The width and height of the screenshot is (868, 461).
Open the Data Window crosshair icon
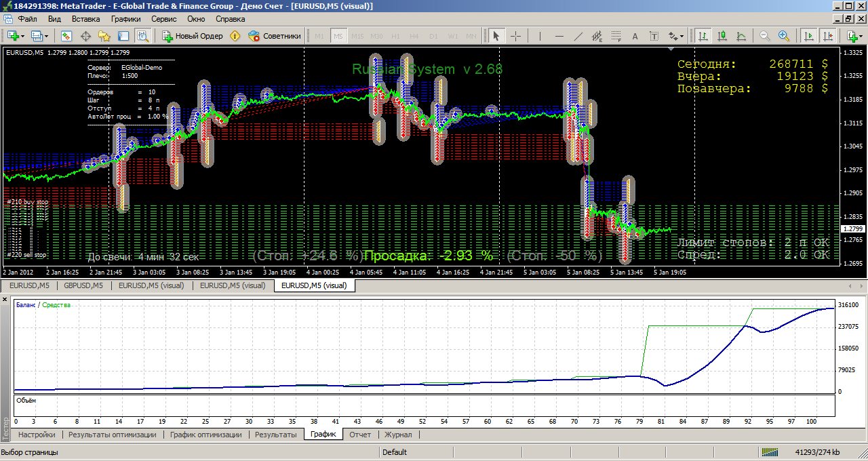click(85, 36)
